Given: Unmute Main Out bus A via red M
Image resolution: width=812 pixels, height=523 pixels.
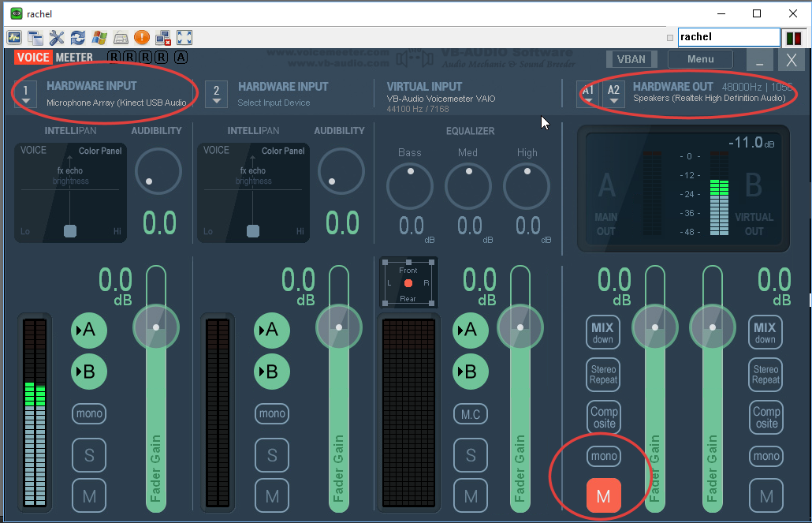Looking at the screenshot, I should pyautogui.click(x=604, y=495).
